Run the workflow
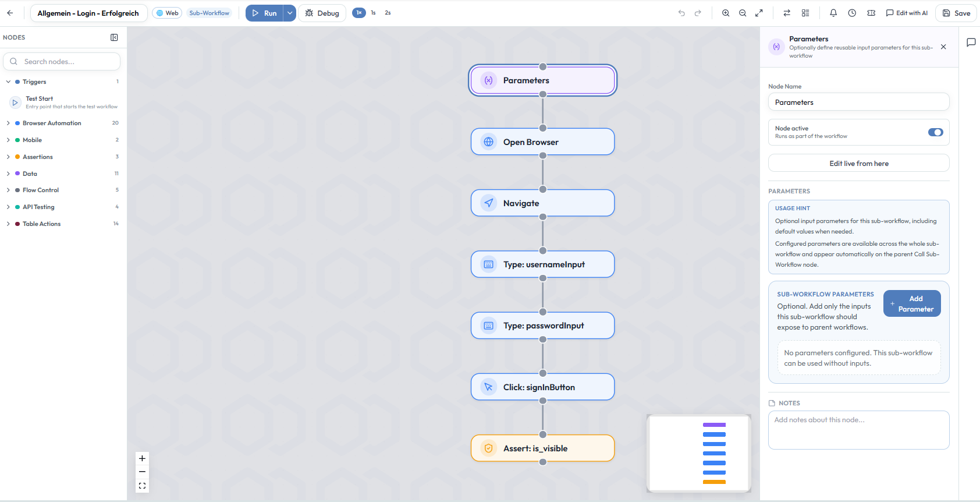Viewport: 980px width, 502px height. click(x=265, y=13)
